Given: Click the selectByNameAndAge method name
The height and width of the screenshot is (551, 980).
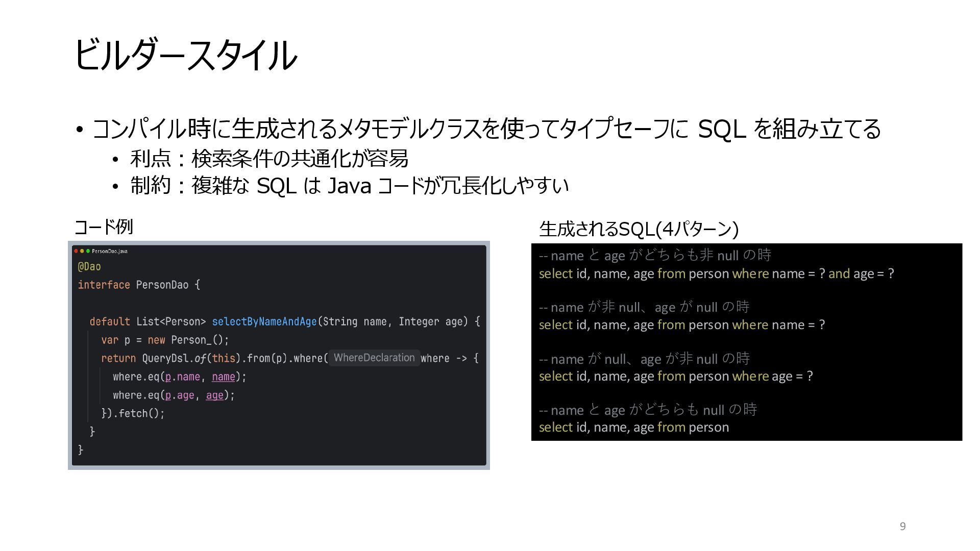Looking at the screenshot, I should click(264, 321).
